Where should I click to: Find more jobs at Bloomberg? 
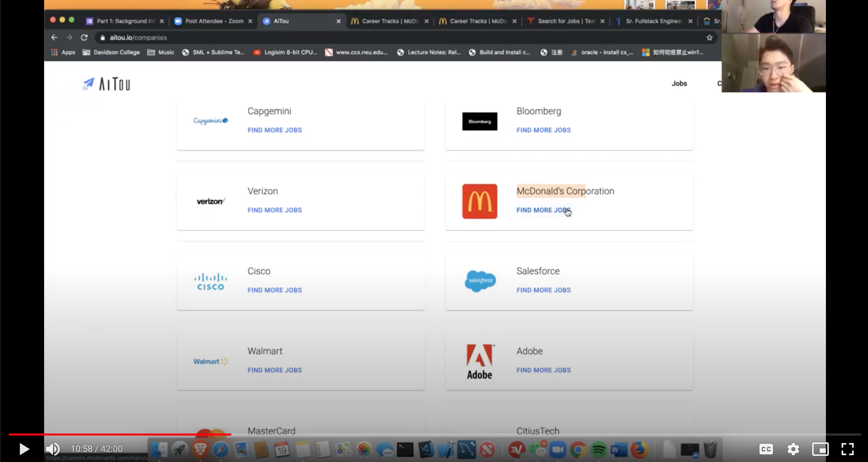(543, 130)
